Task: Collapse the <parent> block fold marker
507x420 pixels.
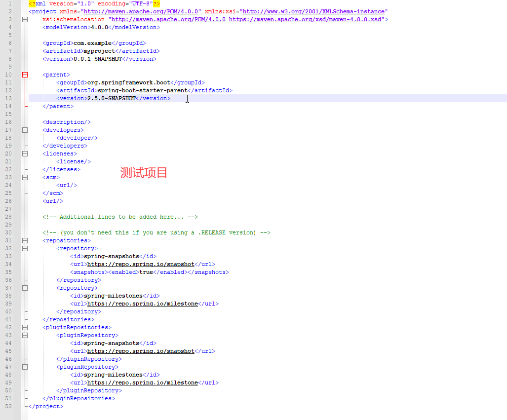Action: pyautogui.click(x=25, y=75)
